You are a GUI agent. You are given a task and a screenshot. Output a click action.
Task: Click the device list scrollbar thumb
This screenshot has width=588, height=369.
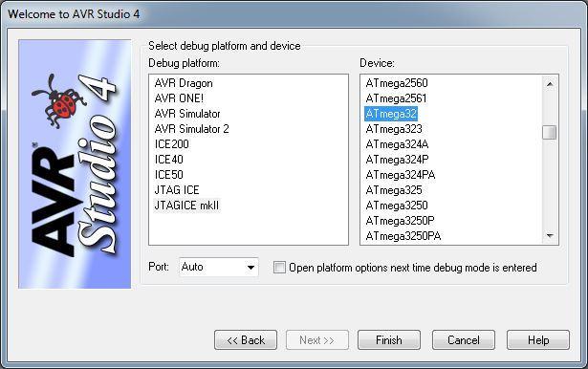pyautogui.click(x=550, y=132)
